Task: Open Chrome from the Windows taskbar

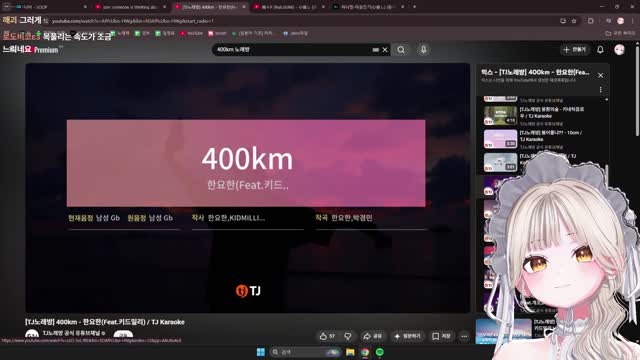Action: 364,352
